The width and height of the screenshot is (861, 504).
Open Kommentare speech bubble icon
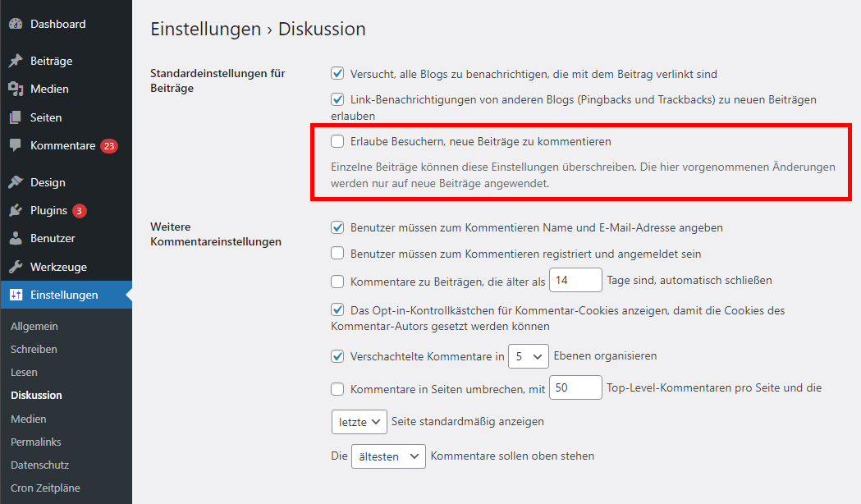16,145
